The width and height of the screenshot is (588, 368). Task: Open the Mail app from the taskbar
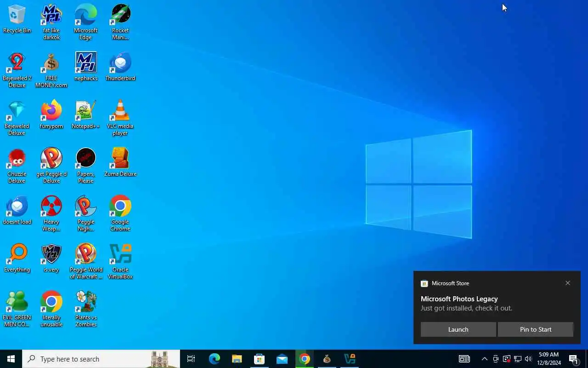tap(282, 359)
